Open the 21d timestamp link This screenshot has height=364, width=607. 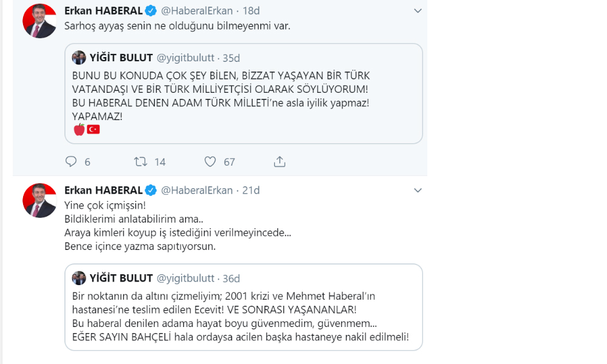point(251,190)
